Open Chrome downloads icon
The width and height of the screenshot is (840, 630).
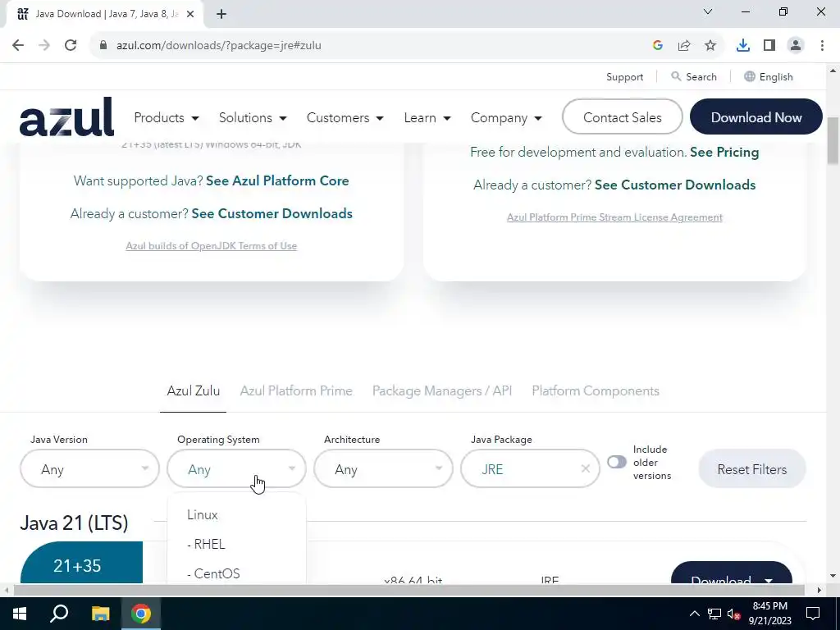[x=743, y=46]
